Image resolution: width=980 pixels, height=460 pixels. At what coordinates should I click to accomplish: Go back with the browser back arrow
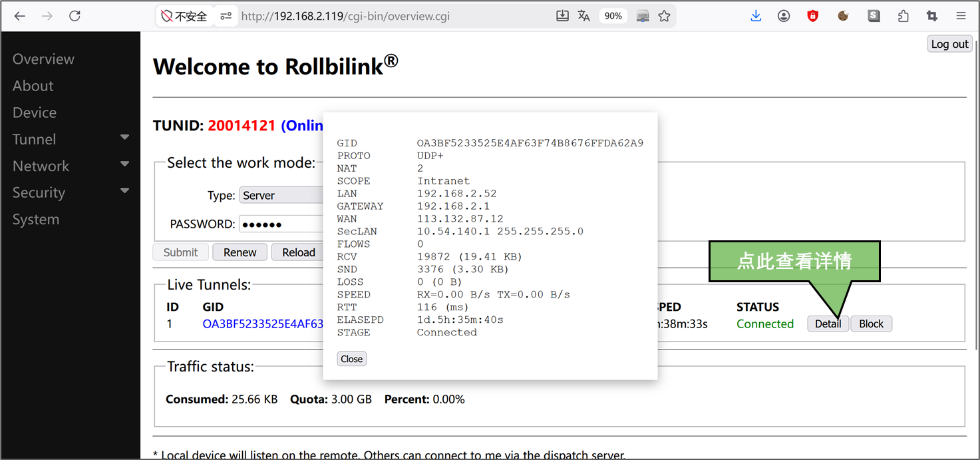(19, 16)
